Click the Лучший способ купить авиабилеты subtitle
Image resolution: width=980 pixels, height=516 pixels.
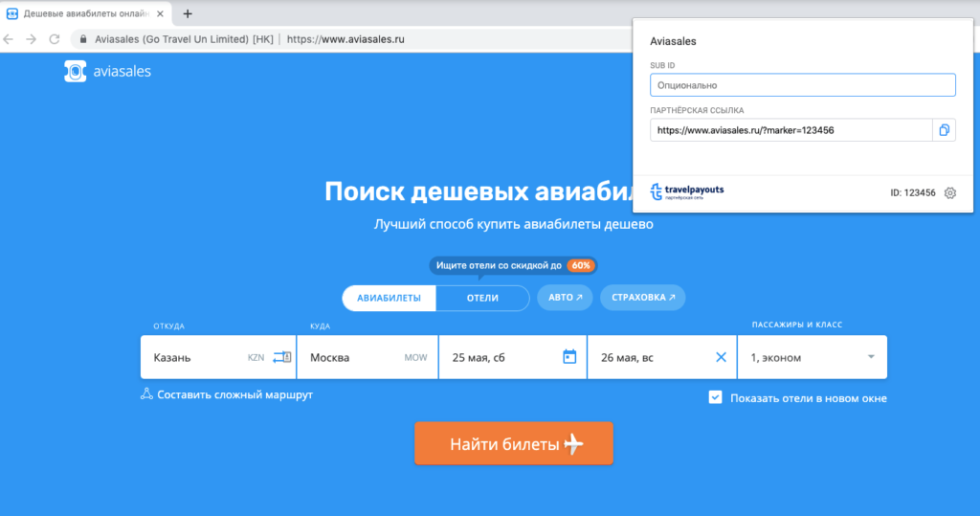click(514, 224)
